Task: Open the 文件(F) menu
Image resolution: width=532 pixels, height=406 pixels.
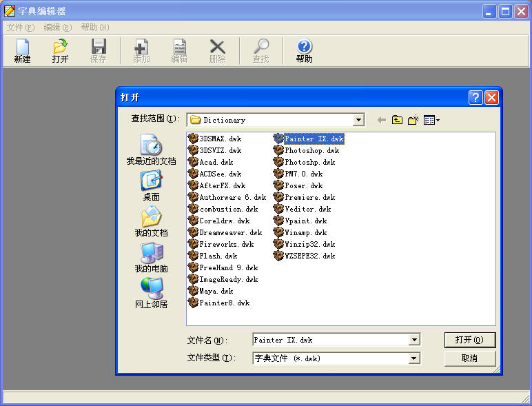Action: [21, 27]
